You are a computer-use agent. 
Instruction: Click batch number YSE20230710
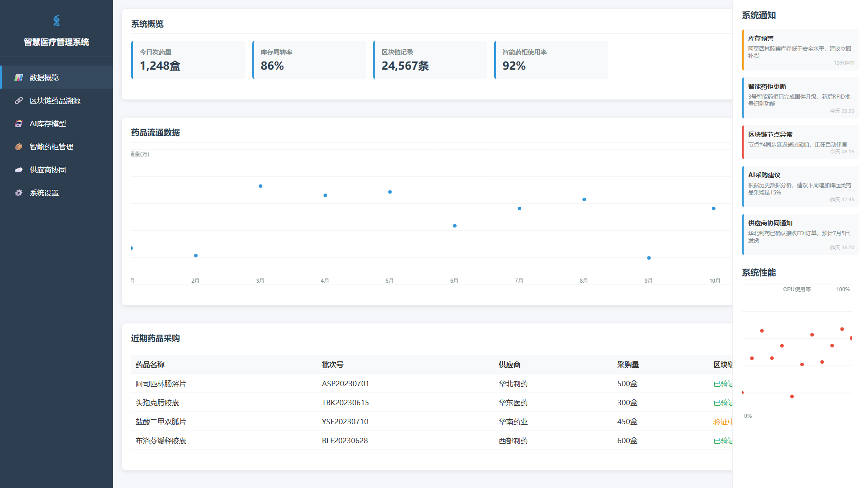click(345, 422)
